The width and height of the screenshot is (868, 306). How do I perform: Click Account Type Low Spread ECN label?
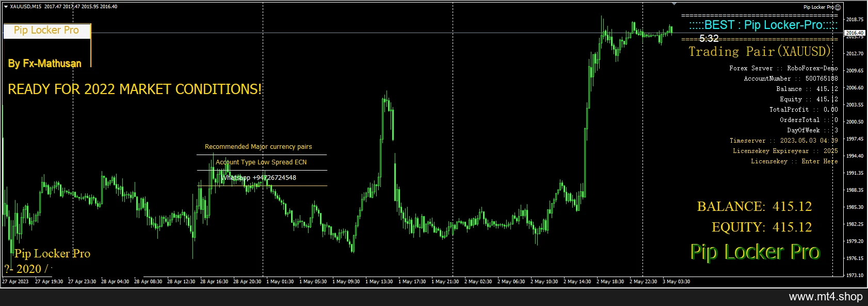tap(261, 162)
